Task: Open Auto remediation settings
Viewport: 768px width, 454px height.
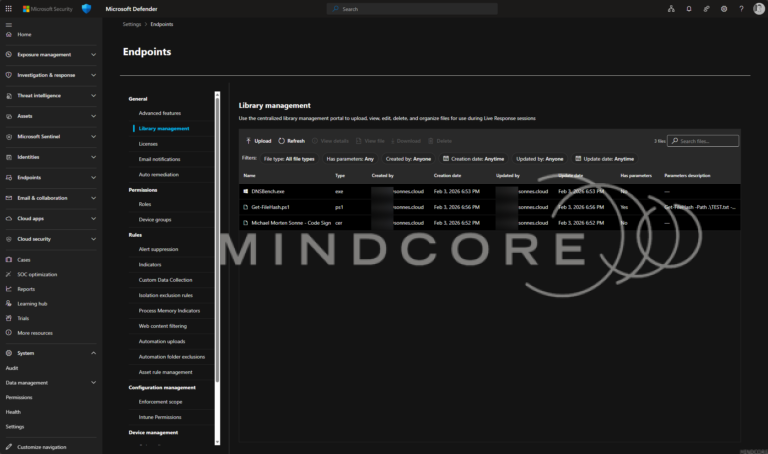Action: pos(158,174)
